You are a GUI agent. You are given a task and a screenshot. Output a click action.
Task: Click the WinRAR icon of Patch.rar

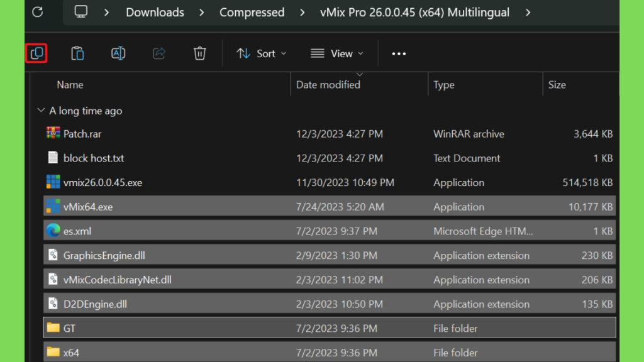click(53, 133)
